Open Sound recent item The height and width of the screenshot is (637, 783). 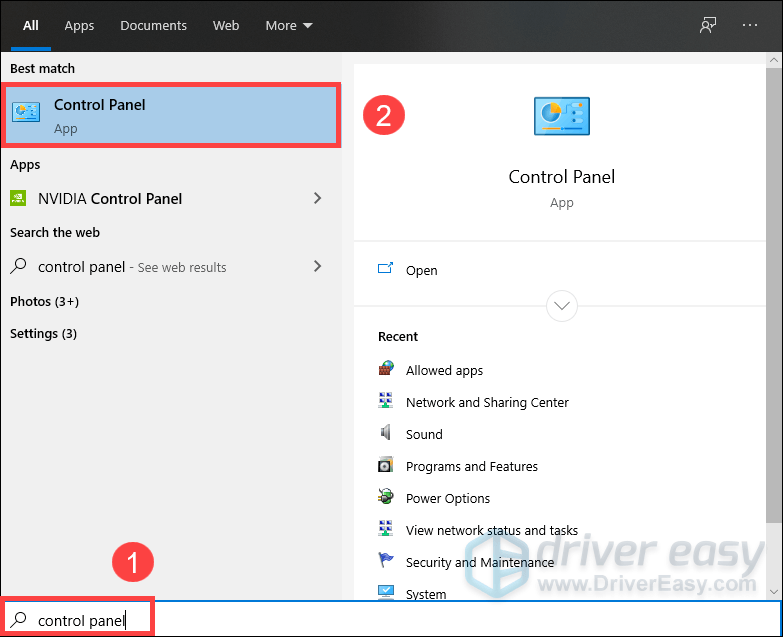(x=424, y=434)
